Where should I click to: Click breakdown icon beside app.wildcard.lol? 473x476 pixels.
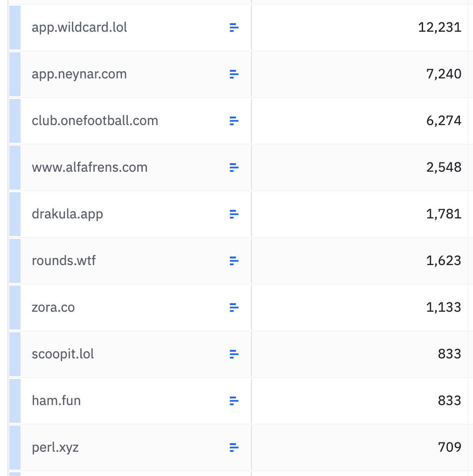(x=234, y=28)
